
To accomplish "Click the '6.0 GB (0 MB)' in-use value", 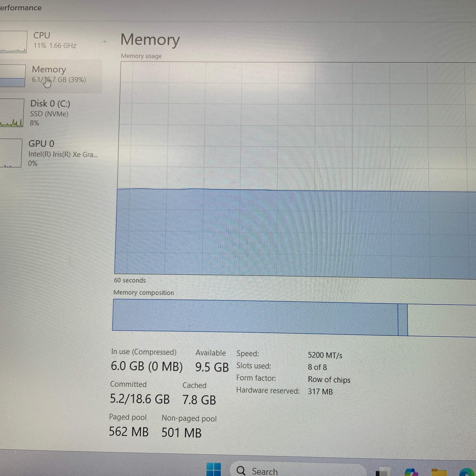I will [147, 366].
